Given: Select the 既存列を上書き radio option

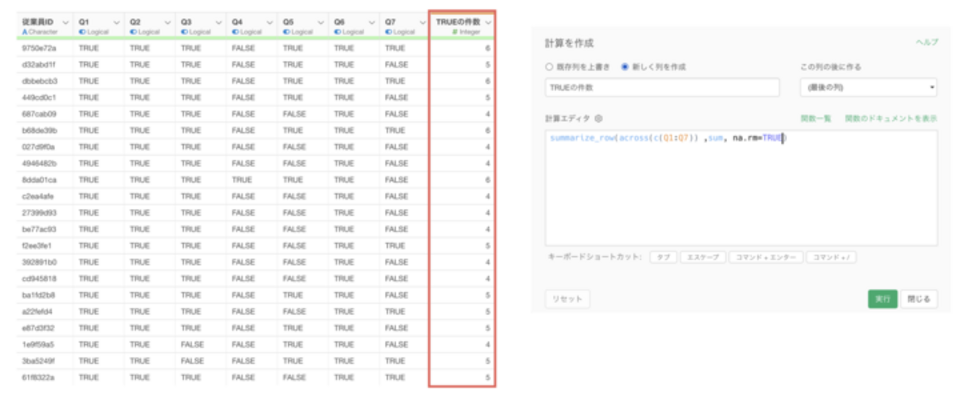Looking at the screenshot, I should point(549,67).
